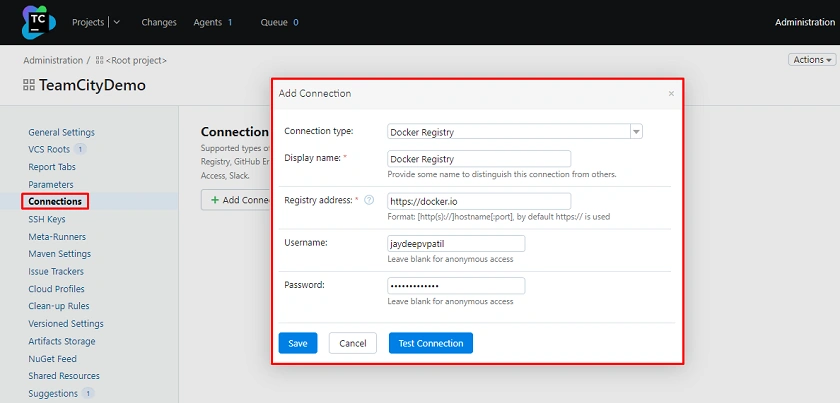
Task: Click the "Display name:" label
Action: [313, 158]
